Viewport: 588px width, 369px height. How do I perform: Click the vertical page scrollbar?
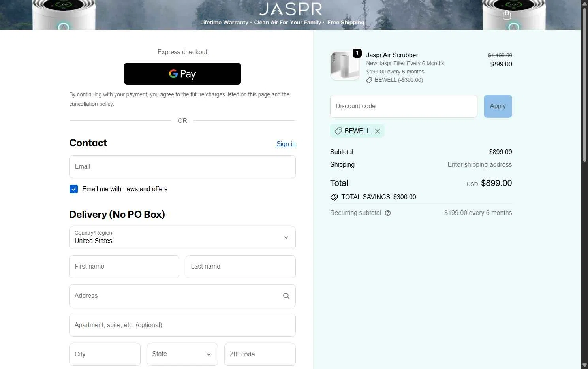click(584, 85)
